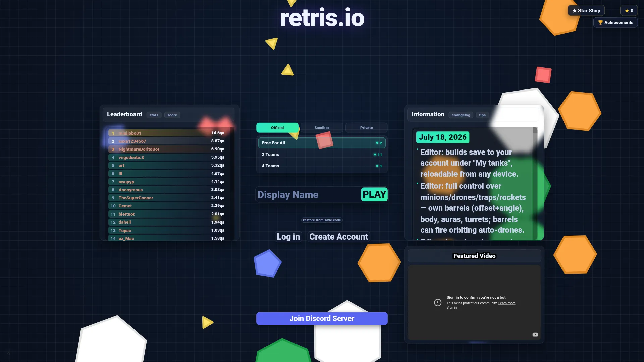Screen dimensions: 644x362
Task: Focus the Display Name field
Action: click(308, 195)
